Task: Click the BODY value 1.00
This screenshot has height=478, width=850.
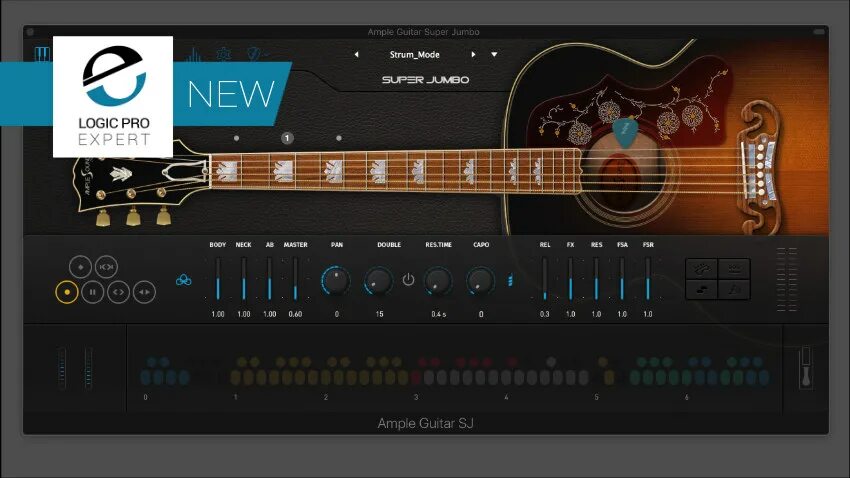Action: click(218, 314)
